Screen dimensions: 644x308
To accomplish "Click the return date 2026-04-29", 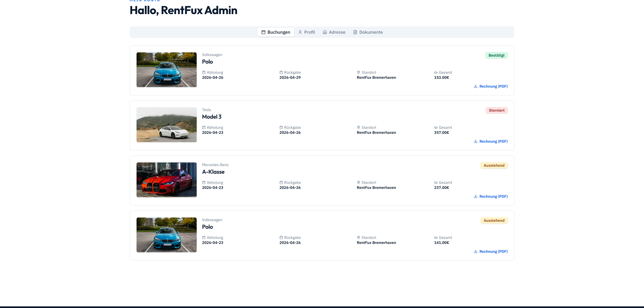I will 290,78.
